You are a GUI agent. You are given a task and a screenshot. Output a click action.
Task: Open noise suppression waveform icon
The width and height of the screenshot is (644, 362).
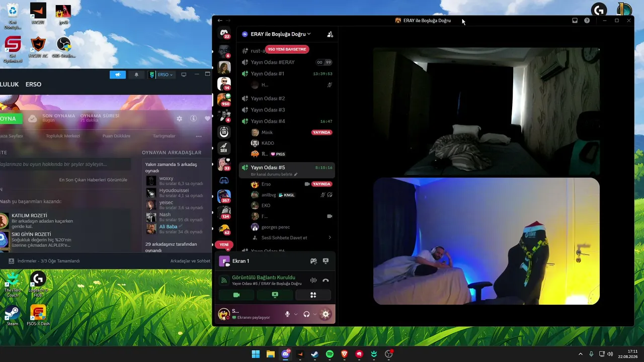(x=313, y=281)
